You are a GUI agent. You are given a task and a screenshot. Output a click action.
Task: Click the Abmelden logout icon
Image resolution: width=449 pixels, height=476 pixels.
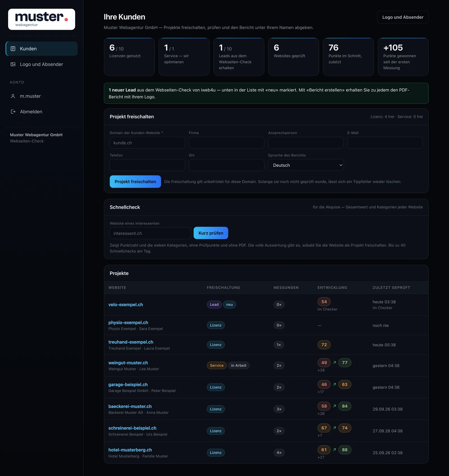pos(13,112)
